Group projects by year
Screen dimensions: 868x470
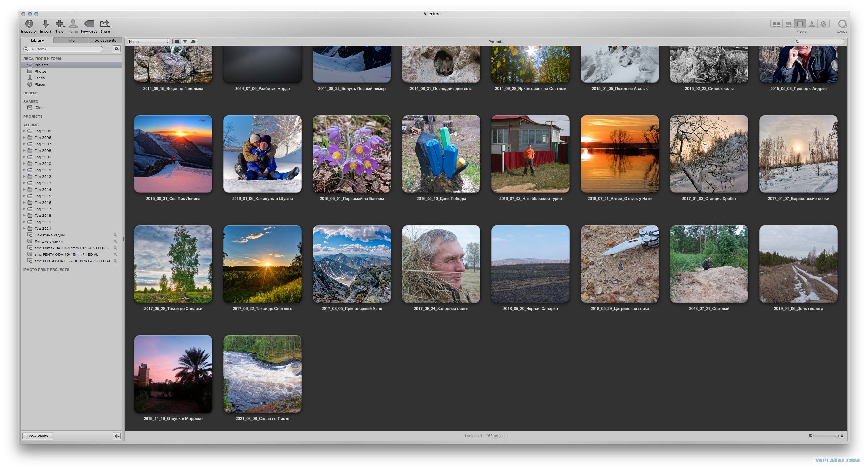point(185,42)
